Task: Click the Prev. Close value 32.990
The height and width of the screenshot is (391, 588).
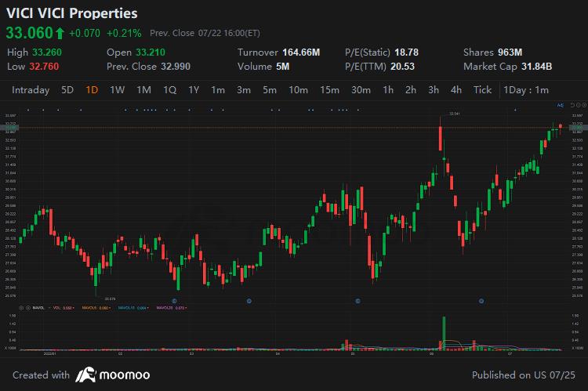Action: click(x=176, y=67)
